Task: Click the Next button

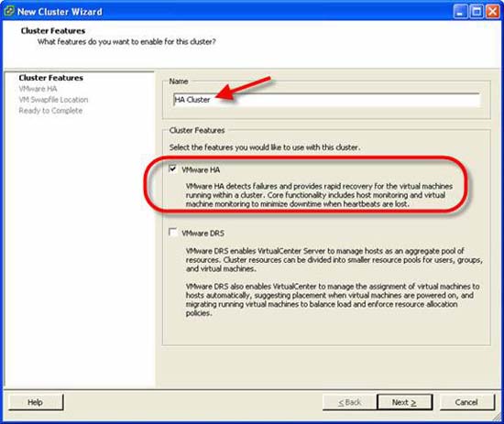Action: 404,402
